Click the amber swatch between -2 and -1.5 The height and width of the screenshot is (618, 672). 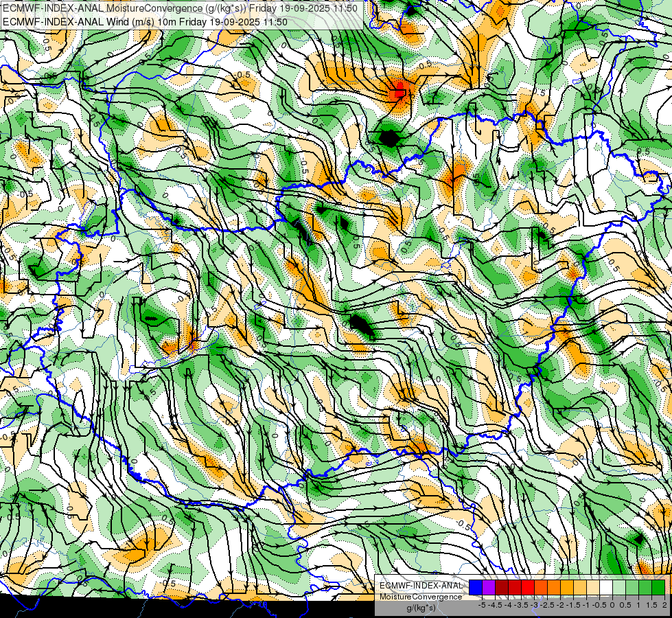566,587
